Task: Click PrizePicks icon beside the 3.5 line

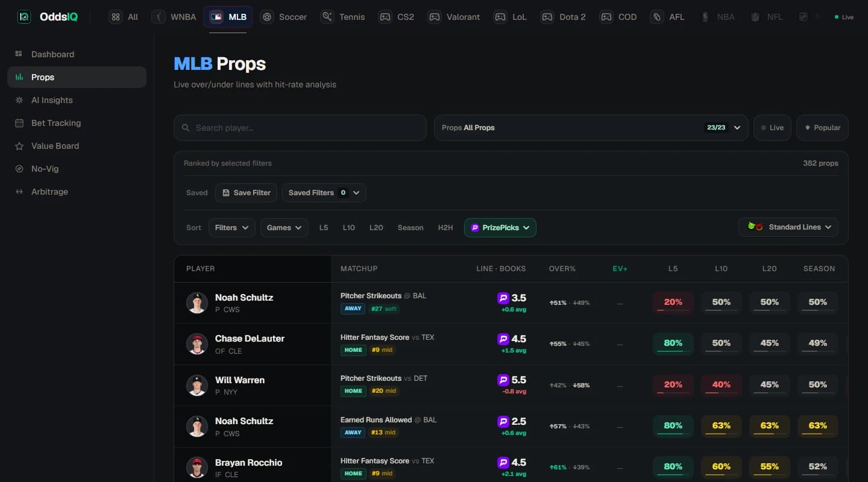Action: (x=503, y=298)
